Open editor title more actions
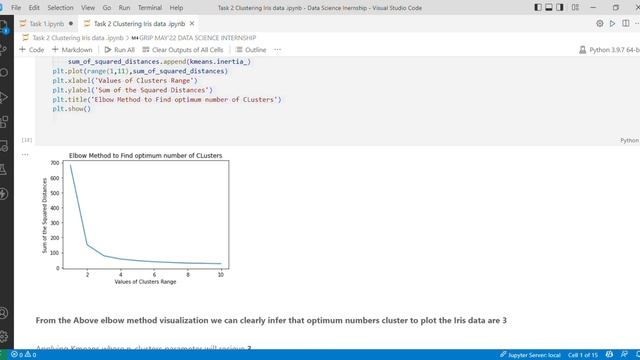Viewport: 640px width, 360px height. coord(637,24)
